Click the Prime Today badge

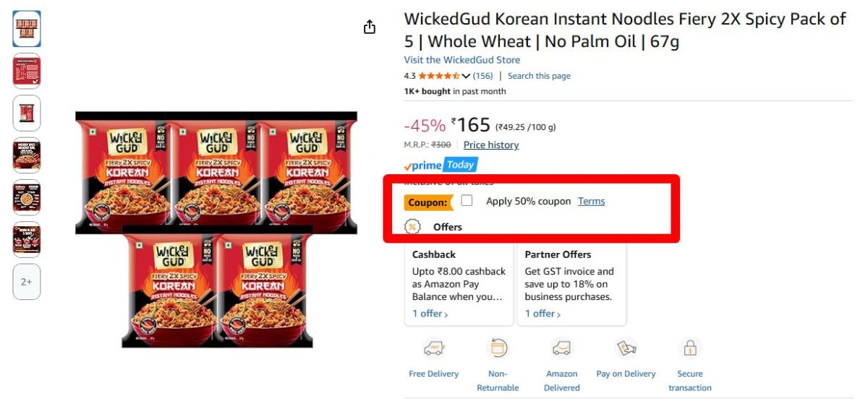(441, 166)
